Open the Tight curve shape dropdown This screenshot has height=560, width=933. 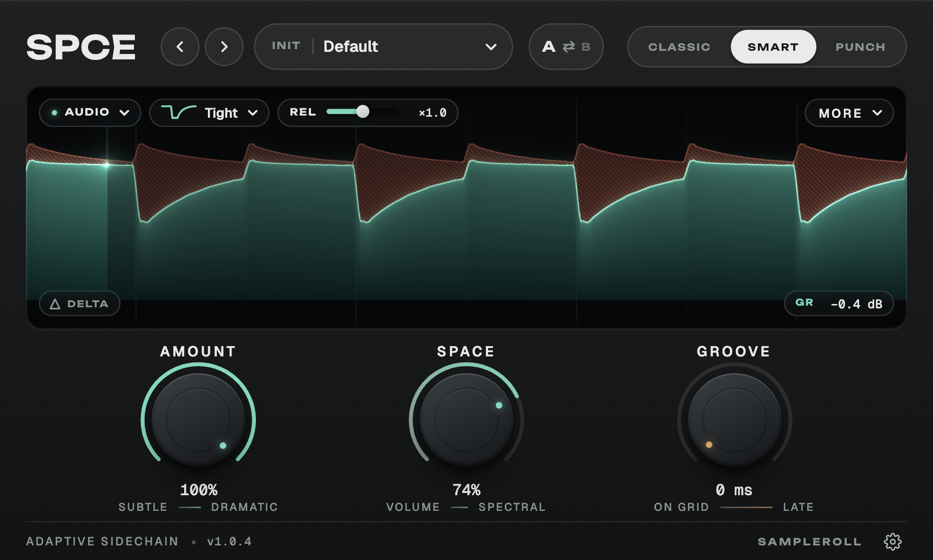209,112
